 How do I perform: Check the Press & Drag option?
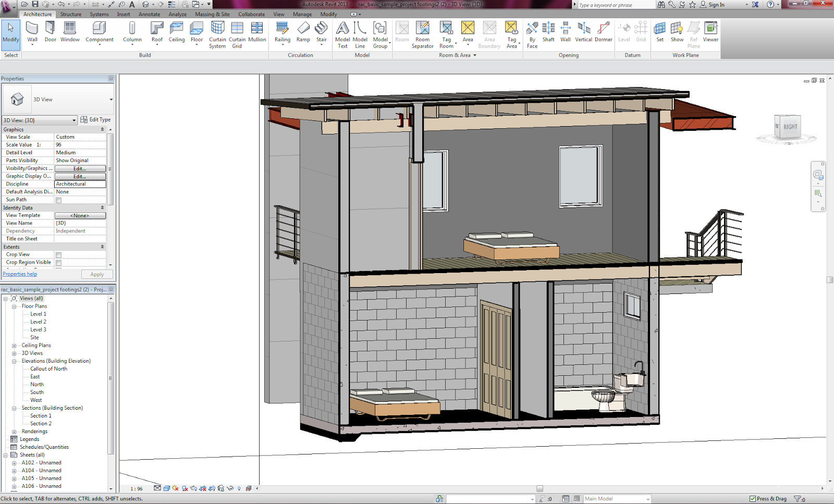point(753,499)
